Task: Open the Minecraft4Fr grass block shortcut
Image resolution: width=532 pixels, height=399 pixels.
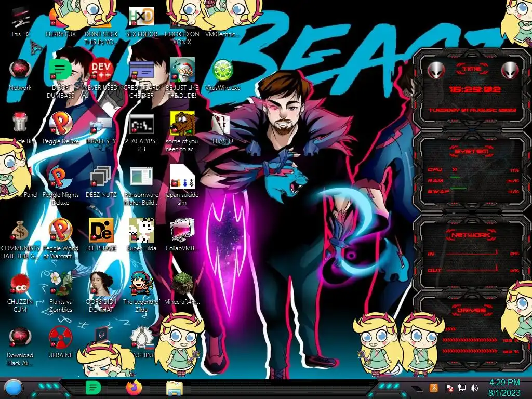Action: click(182, 288)
